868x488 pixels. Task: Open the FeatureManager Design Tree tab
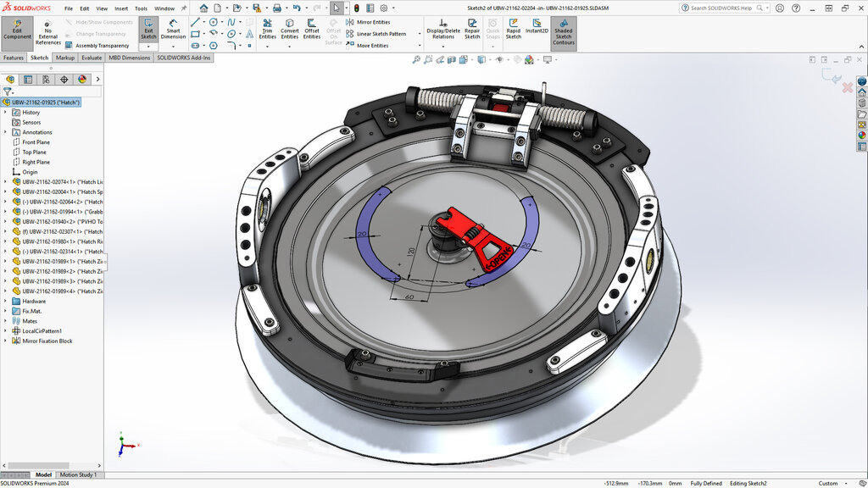click(10, 79)
